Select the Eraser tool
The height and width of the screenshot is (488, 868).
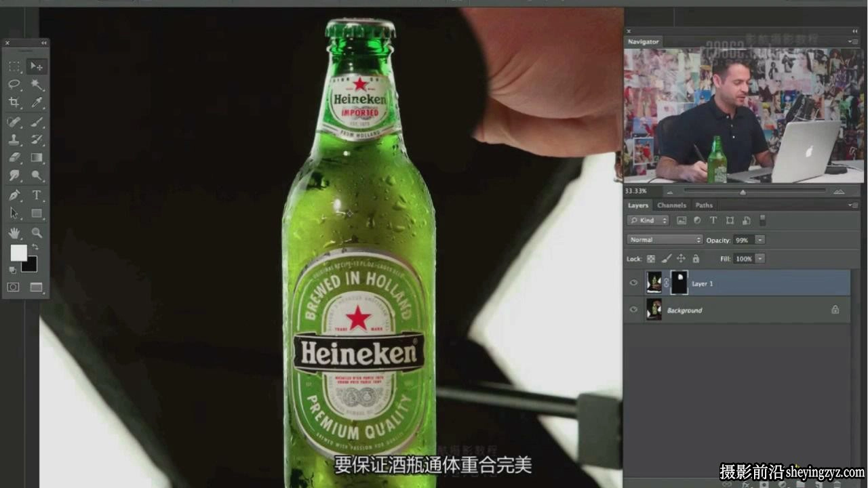(x=14, y=157)
